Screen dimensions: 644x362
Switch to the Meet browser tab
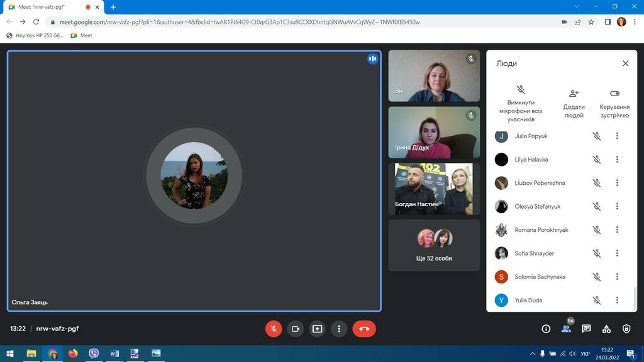pos(50,7)
